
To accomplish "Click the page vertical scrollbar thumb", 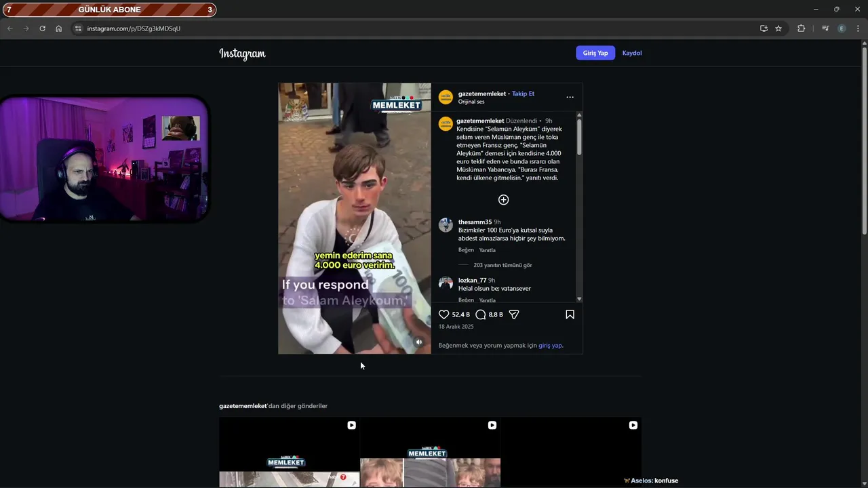I will (864, 141).
